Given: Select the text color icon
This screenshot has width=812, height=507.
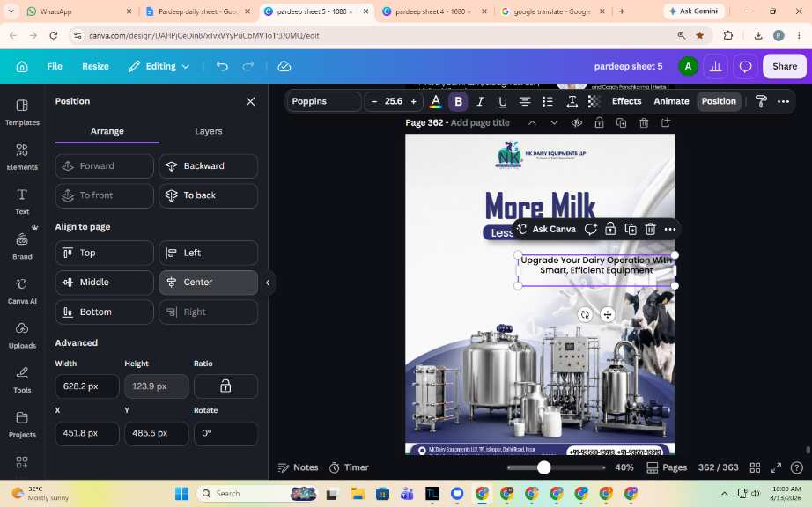Looking at the screenshot, I should coord(436,101).
